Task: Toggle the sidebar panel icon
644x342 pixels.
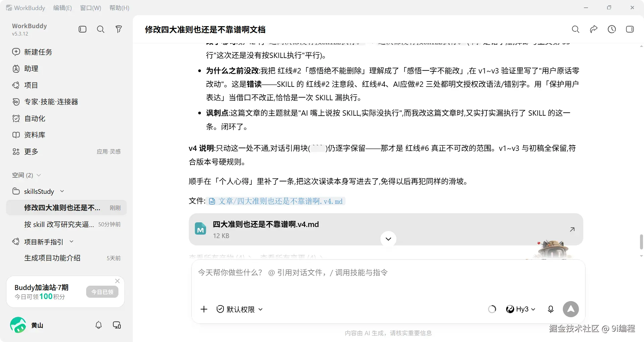Action: (83, 29)
